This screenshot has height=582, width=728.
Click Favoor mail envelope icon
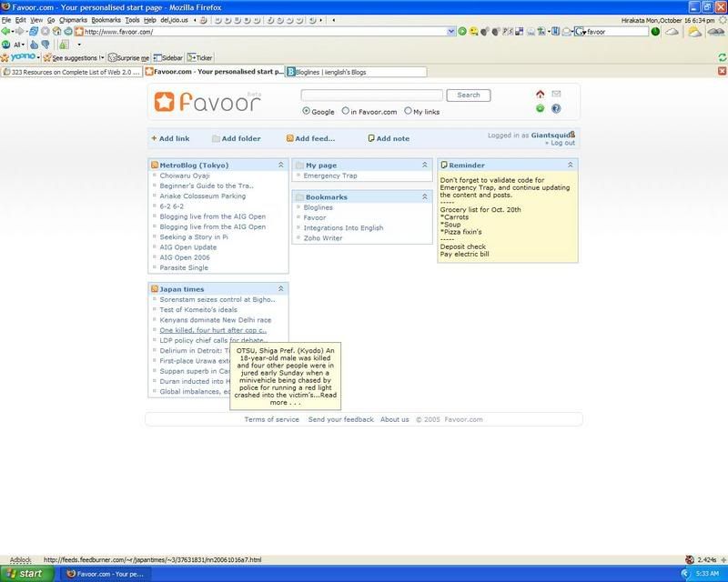click(556, 94)
